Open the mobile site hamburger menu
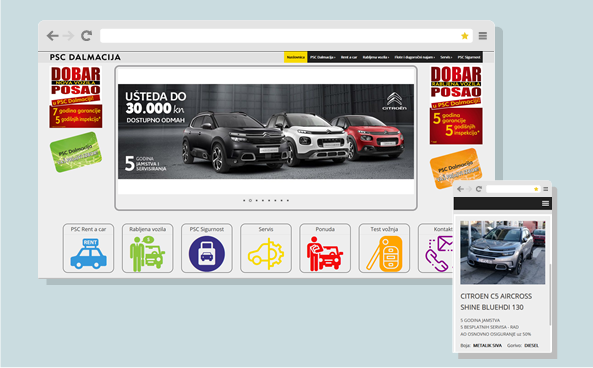This screenshot has width=593, height=368. click(545, 203)
